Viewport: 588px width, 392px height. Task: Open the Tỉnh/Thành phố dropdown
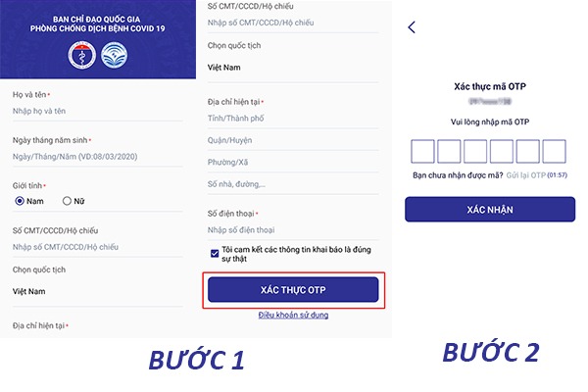pyautogui.click(x=293, y=119)
